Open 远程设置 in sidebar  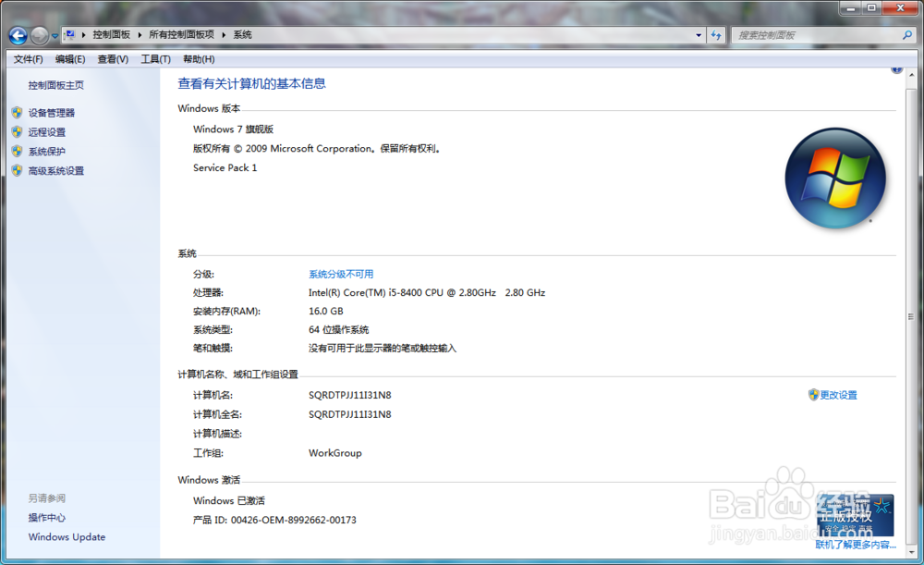coord(47,132)
